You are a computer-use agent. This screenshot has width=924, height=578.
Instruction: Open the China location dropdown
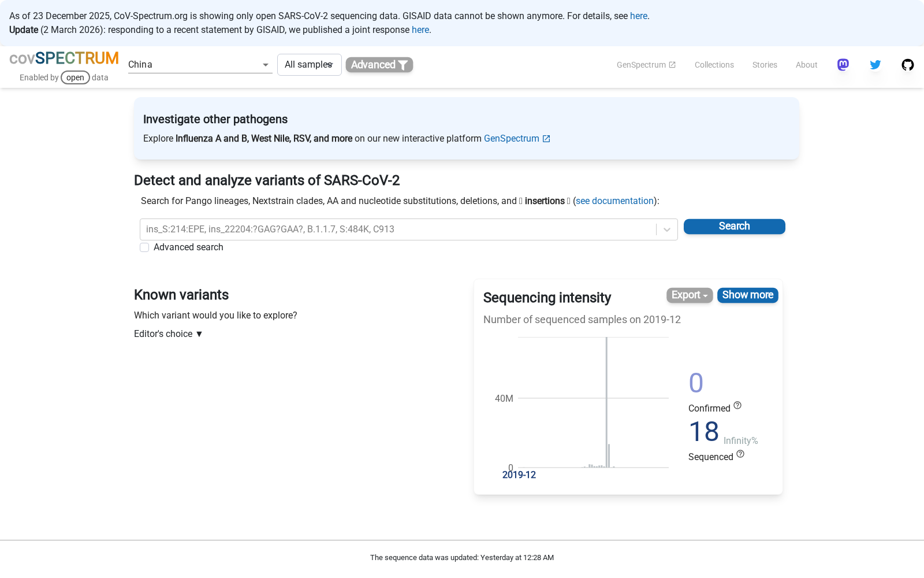pyautogui.click(x=200, y=65)
